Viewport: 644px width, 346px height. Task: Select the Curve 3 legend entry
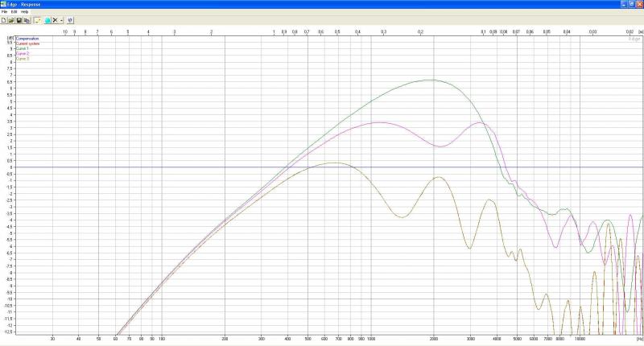coord(22,58)
